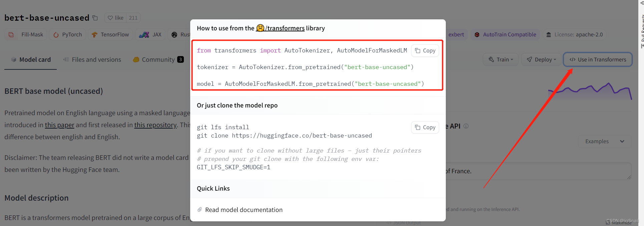Screen dimensions: 644x226
Task: Switch to Files and versions tab
Action: (92, 60)
